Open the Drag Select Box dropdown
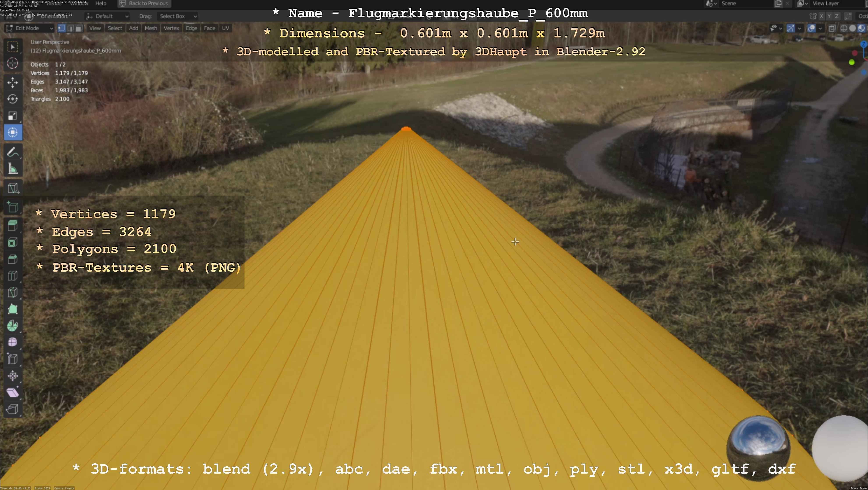The height and width of the screenshot is (490, 868). point(178,16)
